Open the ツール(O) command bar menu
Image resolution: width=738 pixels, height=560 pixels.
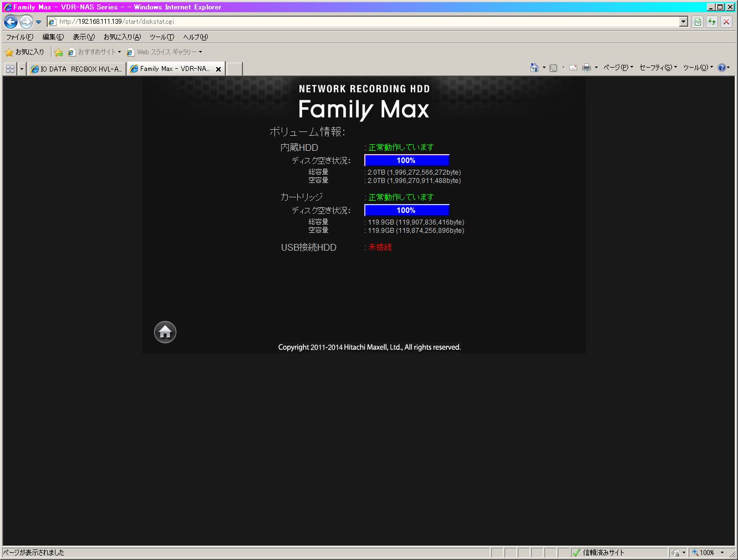(x=698, y=68)
